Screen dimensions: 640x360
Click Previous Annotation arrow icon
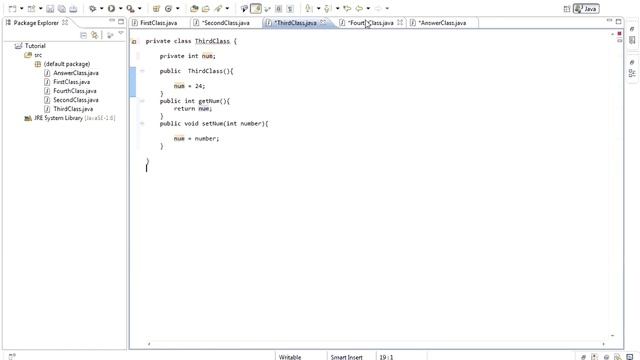(x=327, y=9)
